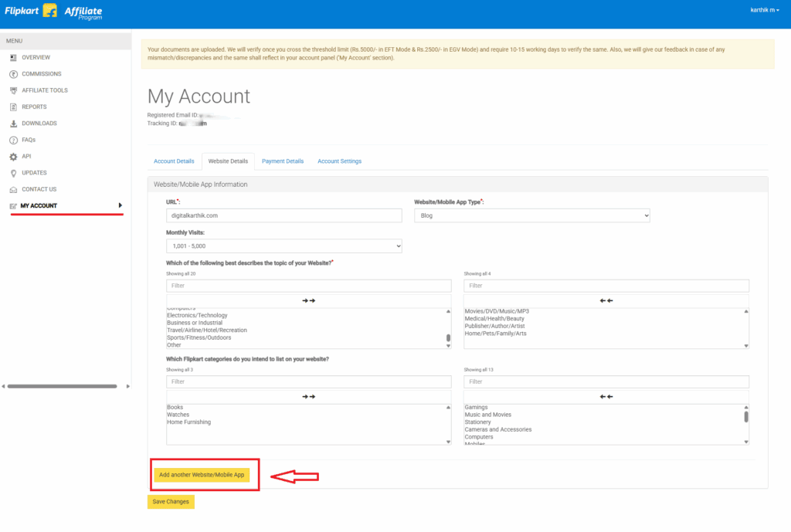
Task: Switch to the Website Details tab
Action: click(x=228, y=161)
